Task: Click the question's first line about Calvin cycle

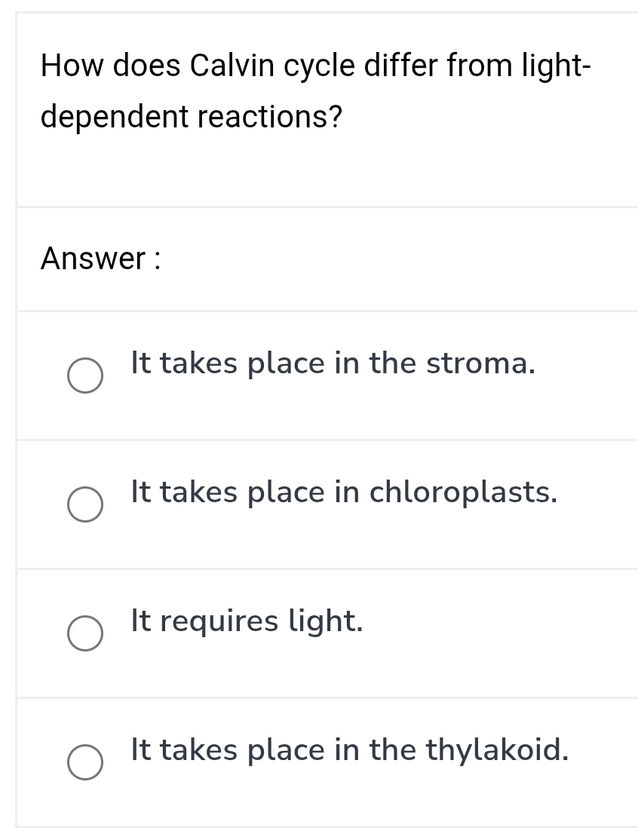Action: tap(315, 66)
